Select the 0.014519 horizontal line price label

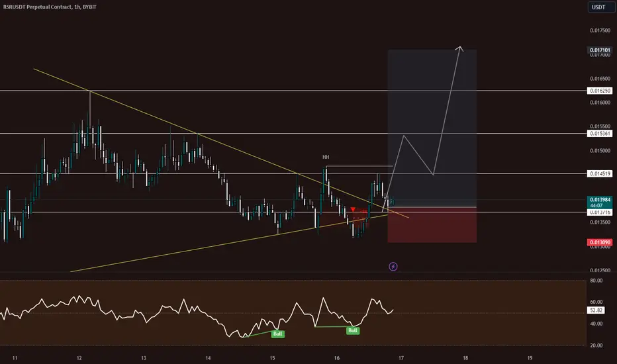pos(600,173)
